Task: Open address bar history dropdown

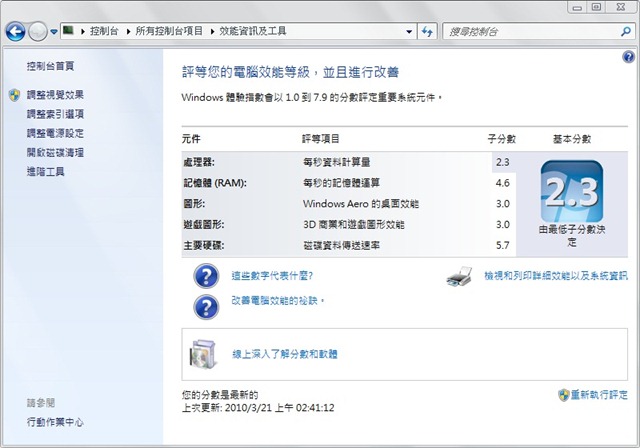Action: pyautogui.click(x=409, y=31)
